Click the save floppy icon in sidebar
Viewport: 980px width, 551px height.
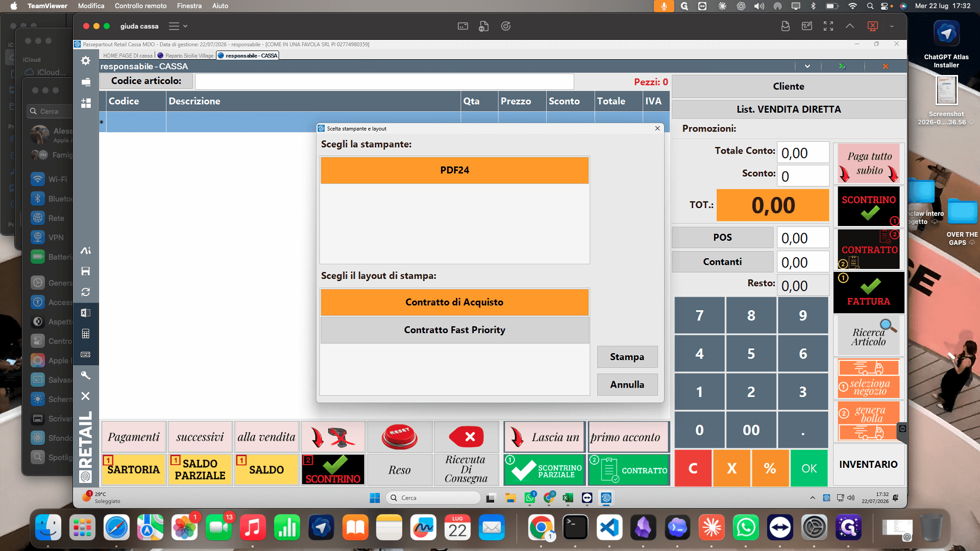86,271
